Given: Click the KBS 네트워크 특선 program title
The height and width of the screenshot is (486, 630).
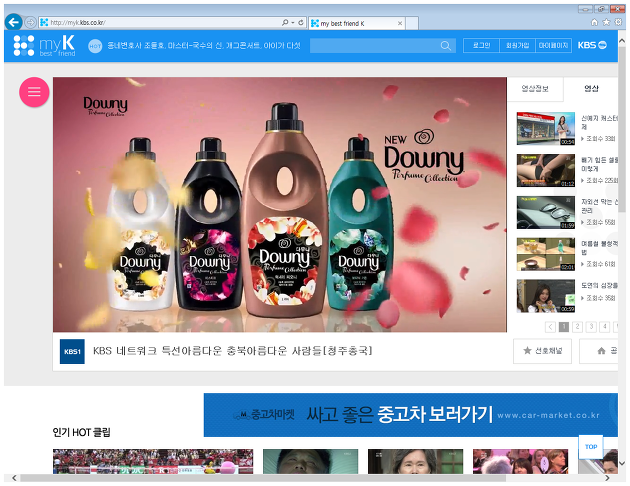Looking at the screenshot, I should (x=233, y=351).
